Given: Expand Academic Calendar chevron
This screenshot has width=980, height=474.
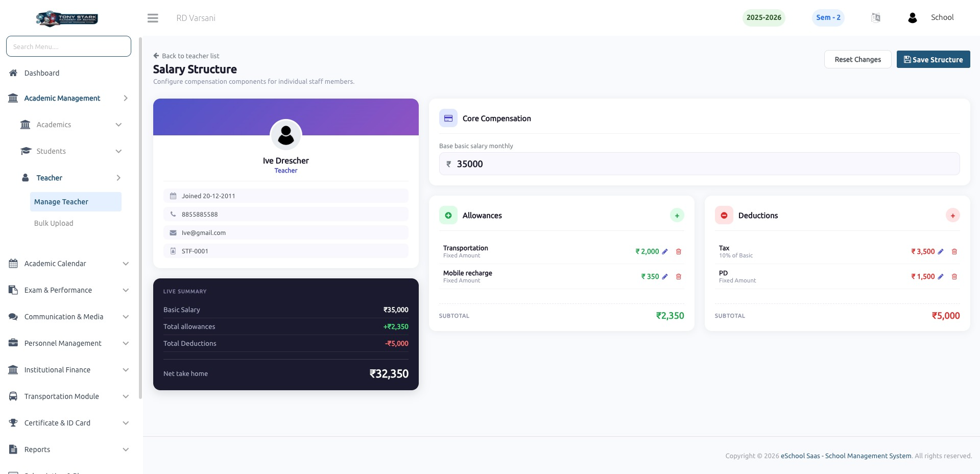Looking at the screenshot, I should click(126, 264).
